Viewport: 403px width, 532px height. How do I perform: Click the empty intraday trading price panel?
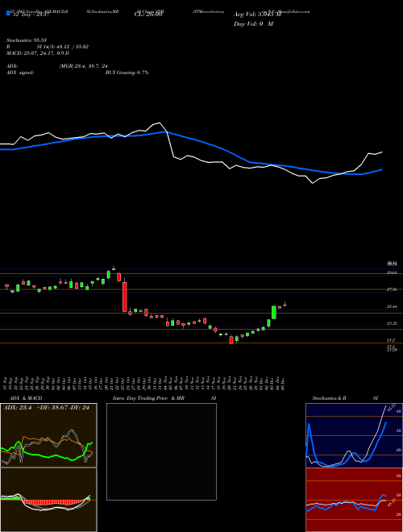161,451
